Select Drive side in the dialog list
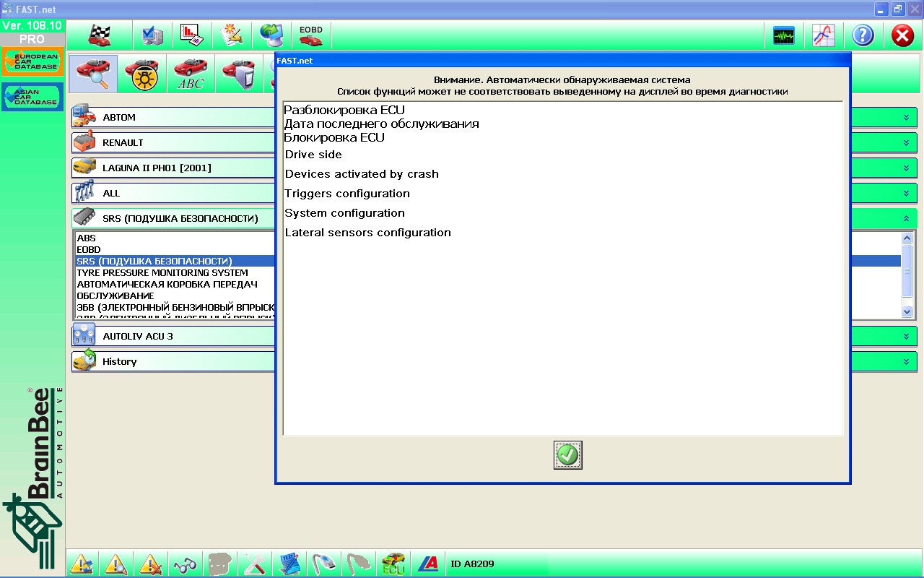924x578 pixels. pyautogui.click(x=313, y=155)
